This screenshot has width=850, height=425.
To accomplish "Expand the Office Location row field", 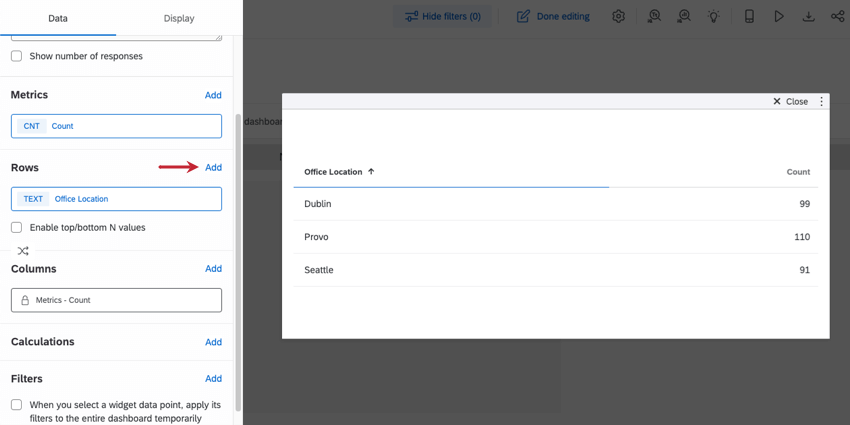I will click(116, 199).
